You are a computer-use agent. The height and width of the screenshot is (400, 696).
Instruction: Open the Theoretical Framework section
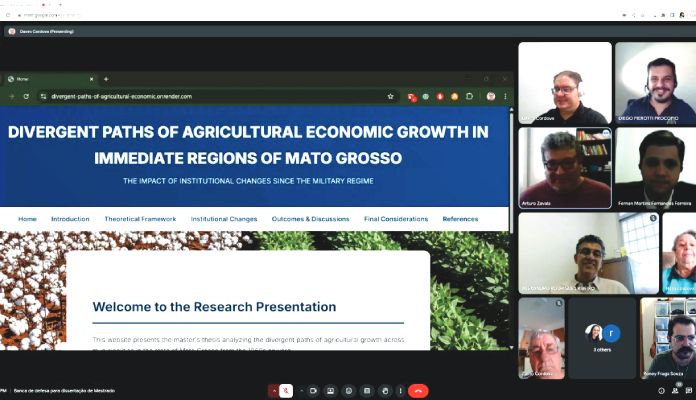[x=140, y=219]
